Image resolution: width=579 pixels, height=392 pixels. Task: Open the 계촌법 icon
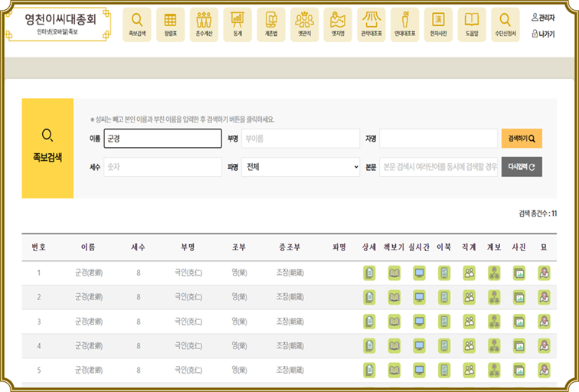click(x=271, y=24)
